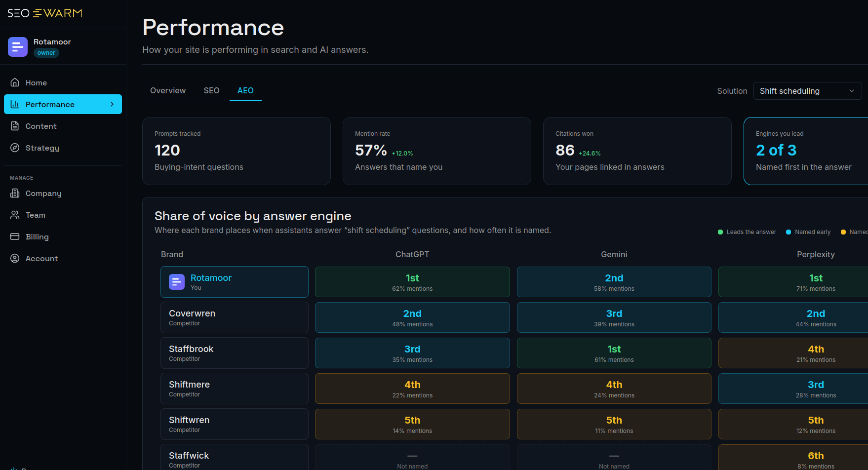Click the Rotamoor workspace name
The height and width of the screenshot is (470, 868).
tap(52, 41)
